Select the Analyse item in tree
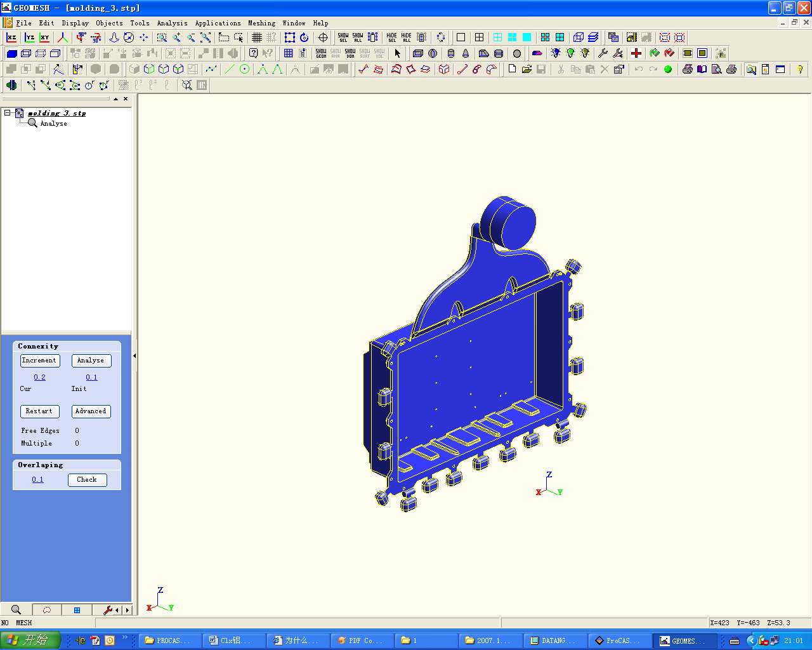Screen dimensions: 812x650 pyautogui.click(x=54, y=123)
